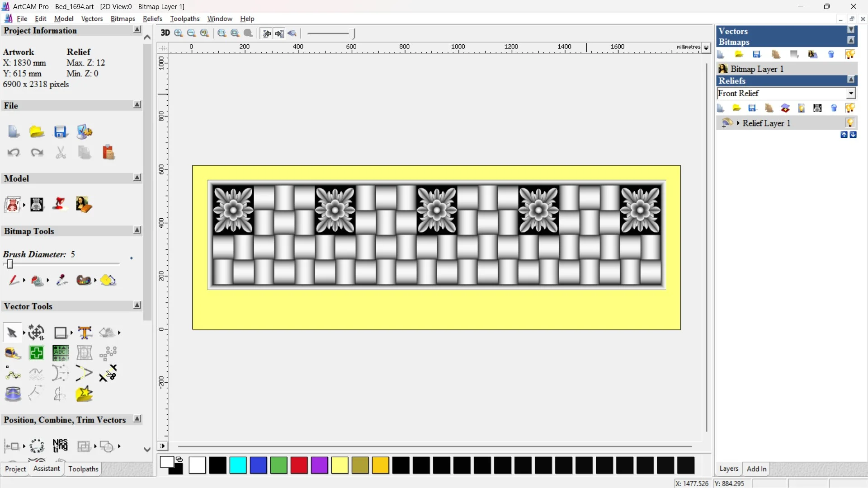Image resolution: width=868 pixels, height=488 pixels.
Task: Select the paint brush tool
Action: pos(14,281)
